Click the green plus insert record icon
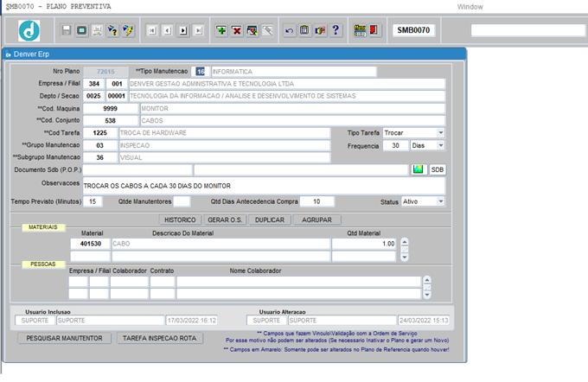588x382 pixels. (221, 30)
